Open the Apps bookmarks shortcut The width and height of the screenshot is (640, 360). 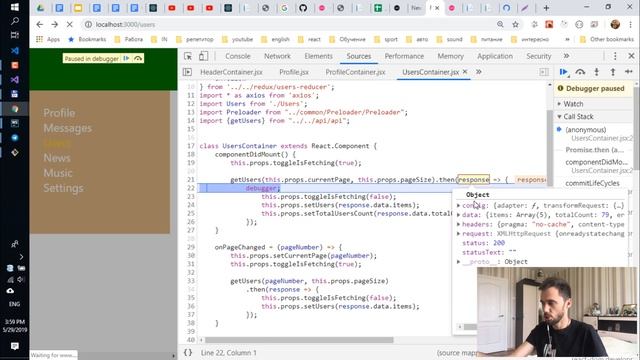[48, 39]
